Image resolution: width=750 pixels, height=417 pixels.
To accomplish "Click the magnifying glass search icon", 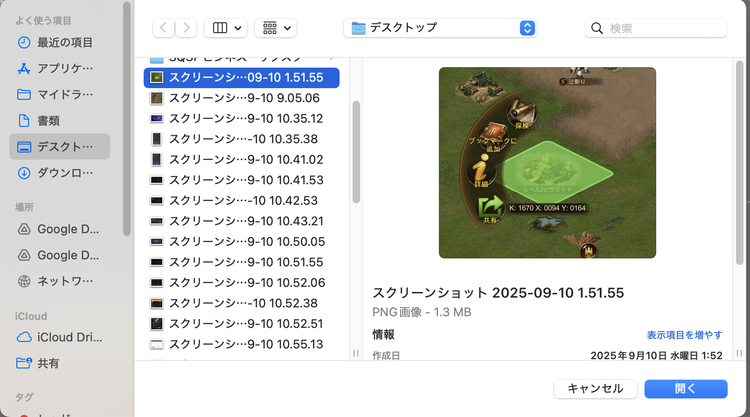I will point(596,28).
